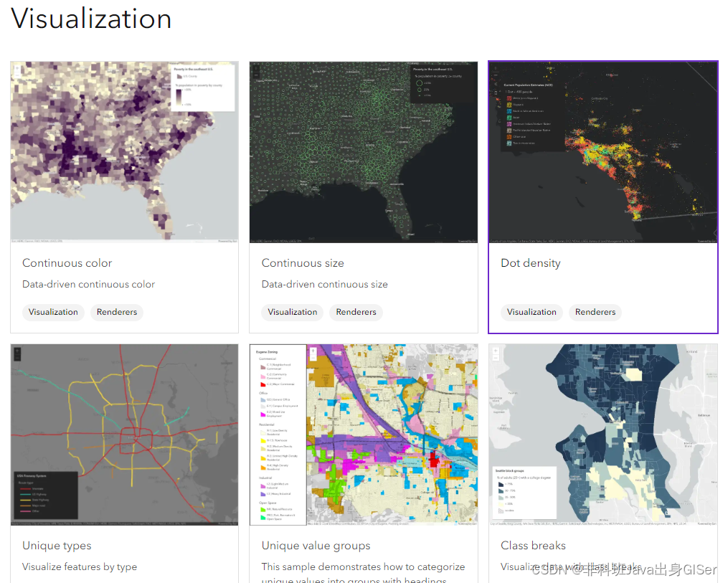Open the Continuous size map thumbnail
Viewport: 728px width, 583px height.
(x=364, y=152)
